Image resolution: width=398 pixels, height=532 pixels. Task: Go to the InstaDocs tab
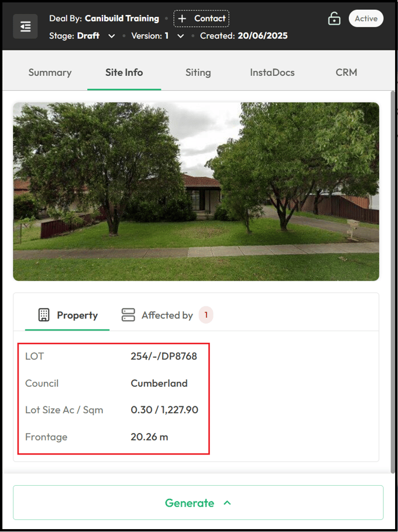click(x=272, y=72)
